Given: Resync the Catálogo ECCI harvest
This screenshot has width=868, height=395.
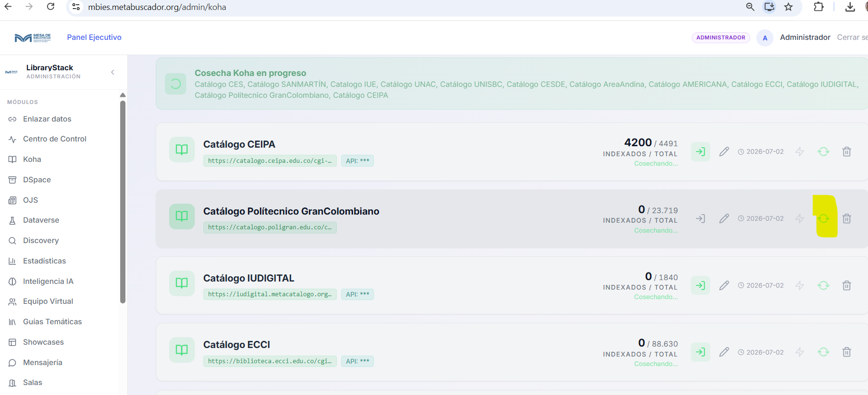Looking at the screenshot, I should coord(823,352).
